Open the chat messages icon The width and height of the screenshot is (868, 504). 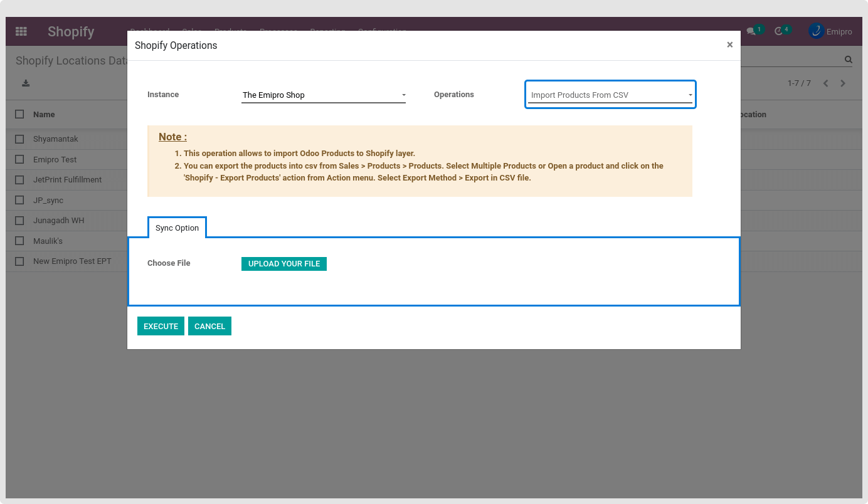[x=751, y=31]
